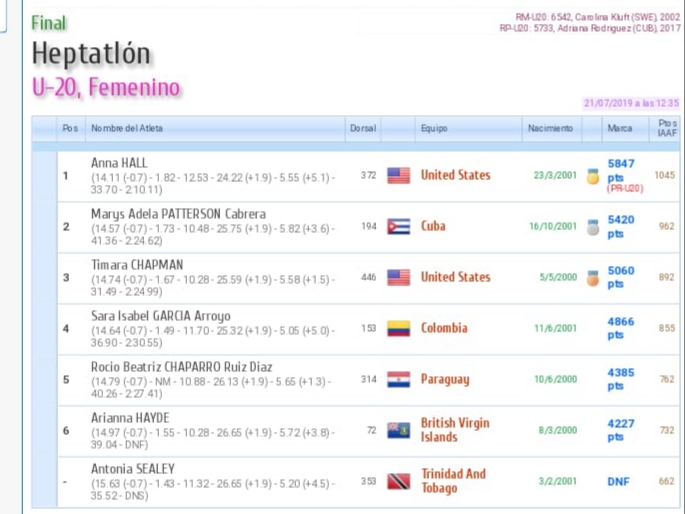685x514 pixels.
Task: Open Marys Adela PATTERSON Cabrera's profile
Action: point(178,213)
